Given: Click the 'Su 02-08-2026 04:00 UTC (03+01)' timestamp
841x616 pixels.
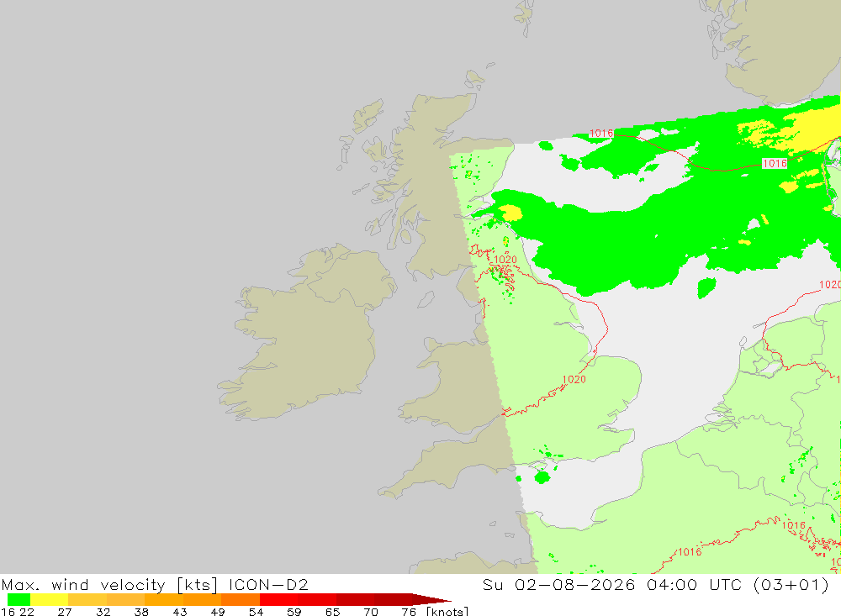Looking at the screenshot, I should tap(655, 584).
